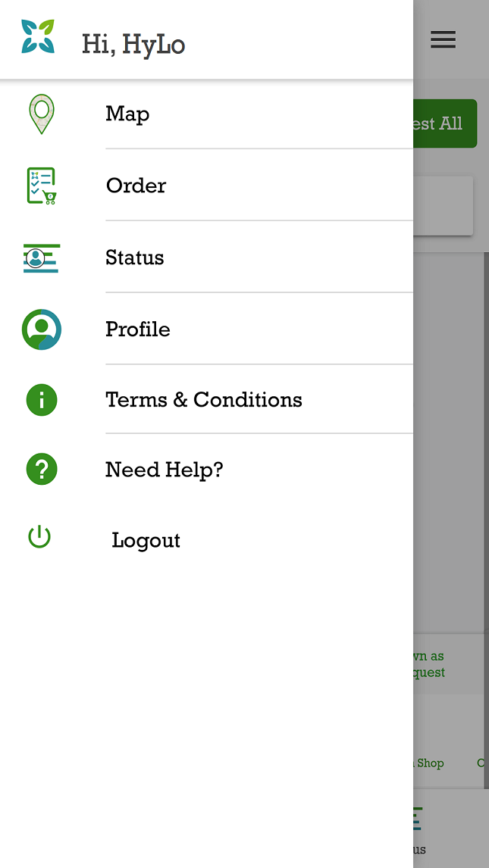Screen dimensions: 489x868
Task: Select Order from the side menu
Action: (136, 186)
